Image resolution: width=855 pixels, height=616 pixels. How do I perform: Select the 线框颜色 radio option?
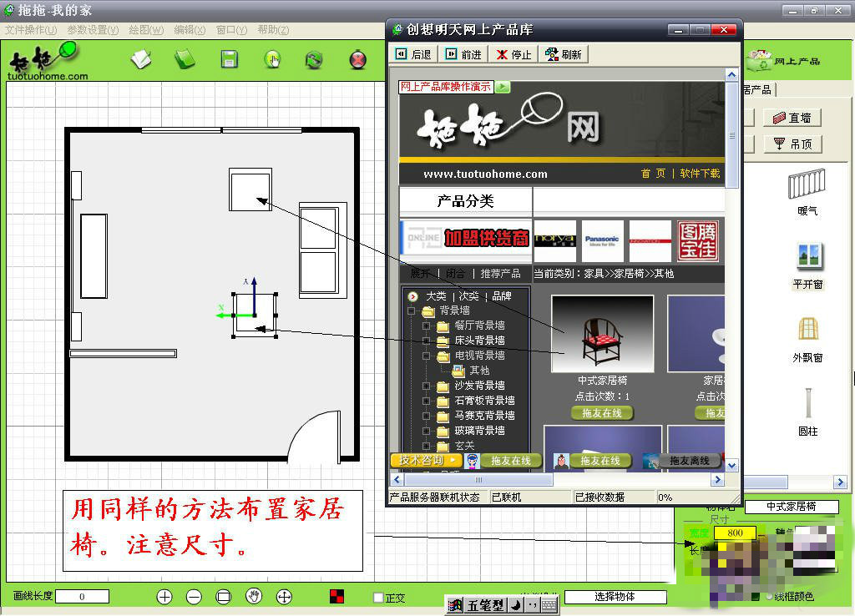point(768,597)
